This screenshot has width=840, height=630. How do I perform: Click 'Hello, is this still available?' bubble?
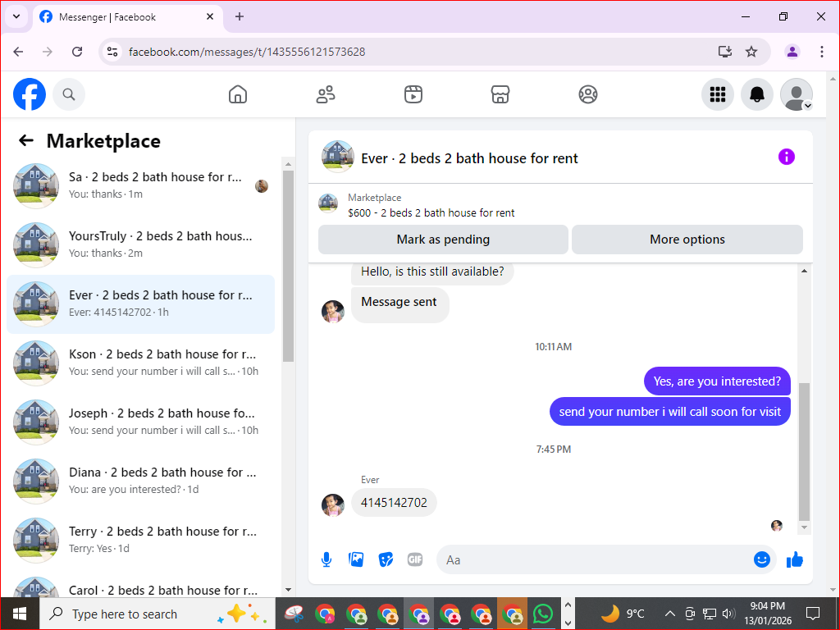click(432, 272)
